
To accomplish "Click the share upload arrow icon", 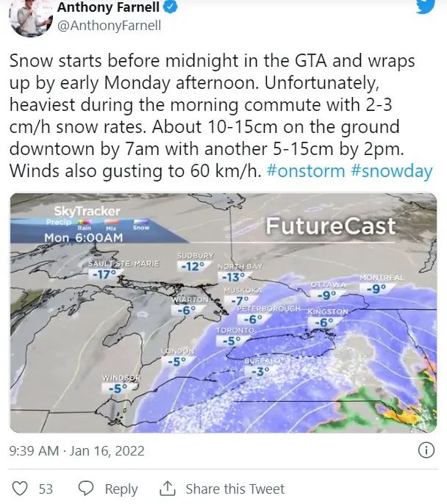I will [x=168, y=489].
